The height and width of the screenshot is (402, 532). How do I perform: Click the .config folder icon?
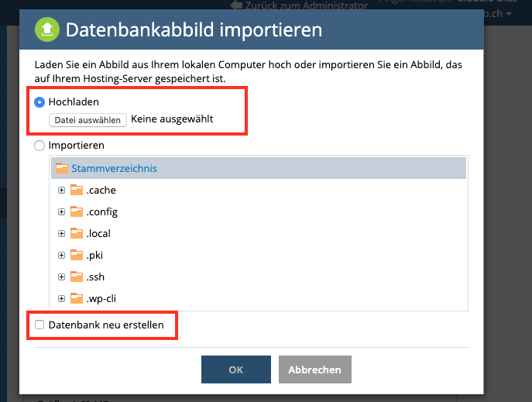pyautogui.click(x=76, y=211)
